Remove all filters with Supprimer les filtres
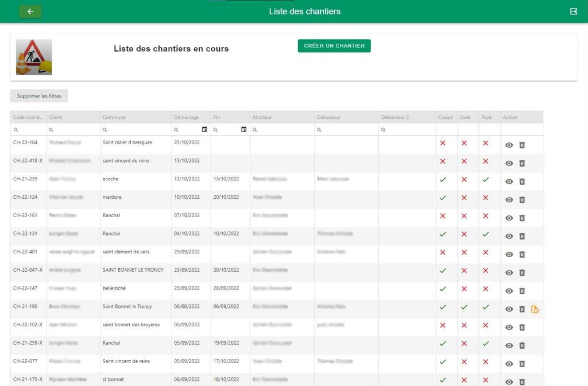This screenshot has height=386, width=588. coord(39,96)
